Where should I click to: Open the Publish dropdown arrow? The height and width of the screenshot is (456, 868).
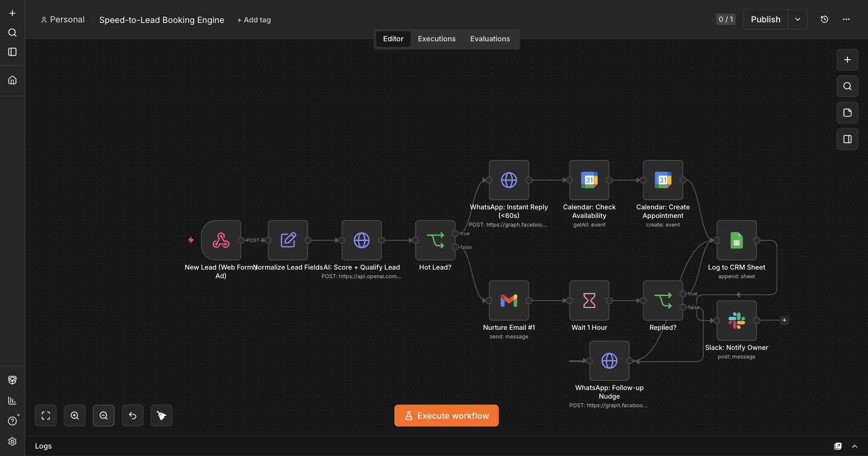point(797,19)
